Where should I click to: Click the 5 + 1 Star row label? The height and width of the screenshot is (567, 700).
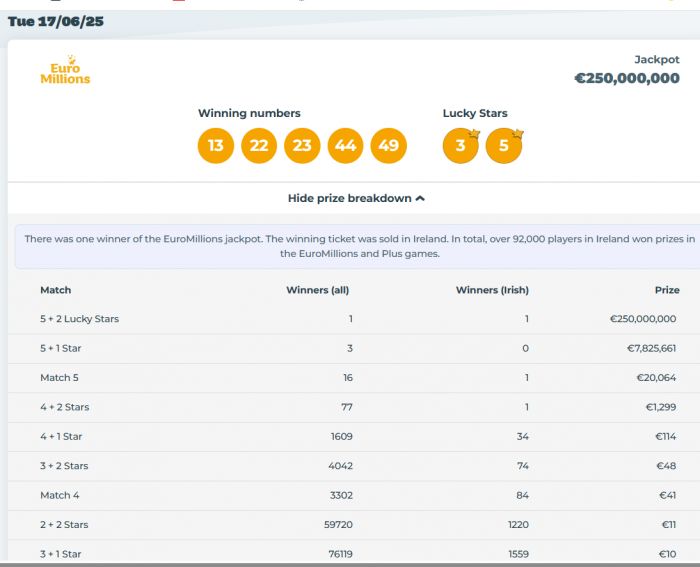pyautogui.click(x=61, y=348)
